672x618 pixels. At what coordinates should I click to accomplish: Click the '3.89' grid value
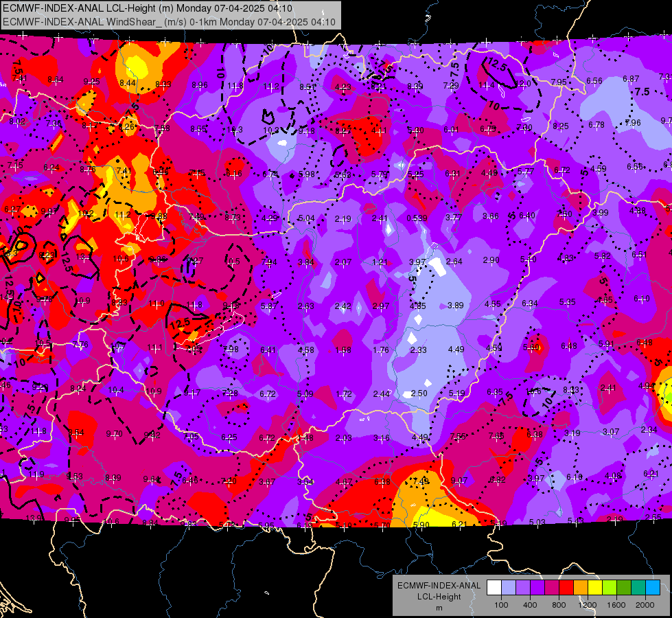pyautogui.click(x=456, y=306)
